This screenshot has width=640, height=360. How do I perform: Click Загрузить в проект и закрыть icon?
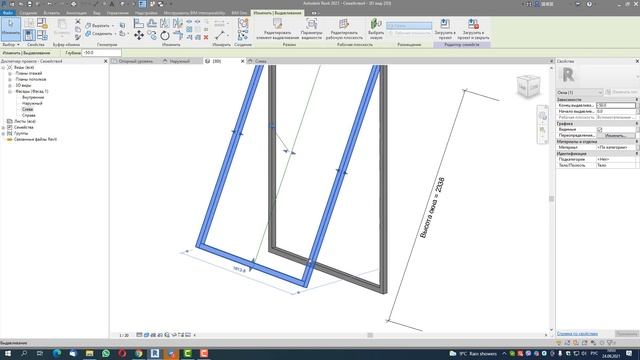tap(473, 24)
